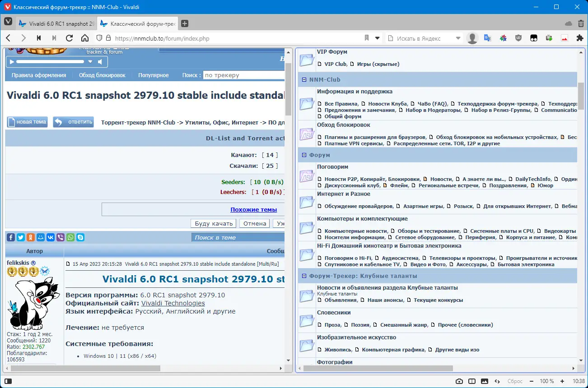Screen dimensions: 588x388
Task: Open the extensions puzzle-piece menu
Action: tap(580, 38)
